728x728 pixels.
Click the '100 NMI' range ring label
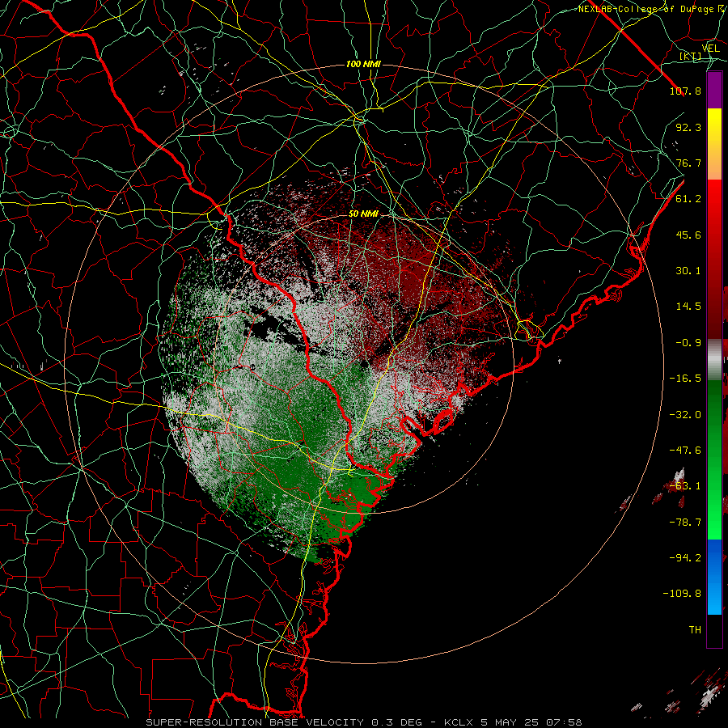(363, 64)
